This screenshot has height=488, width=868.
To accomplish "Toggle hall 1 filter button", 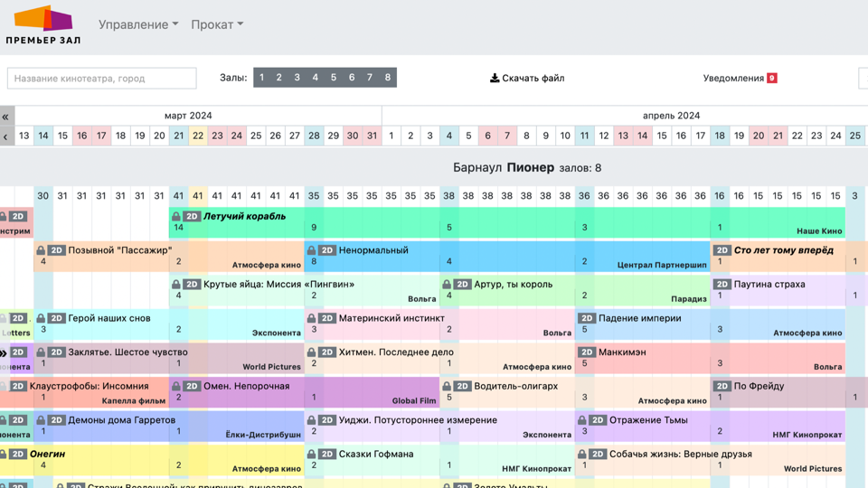I will [262, 78].
